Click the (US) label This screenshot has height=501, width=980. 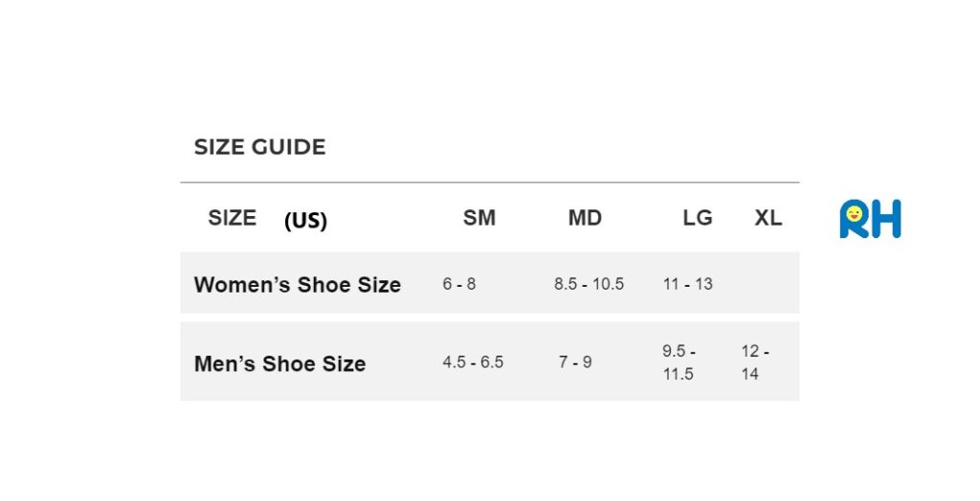pos(305,221)
